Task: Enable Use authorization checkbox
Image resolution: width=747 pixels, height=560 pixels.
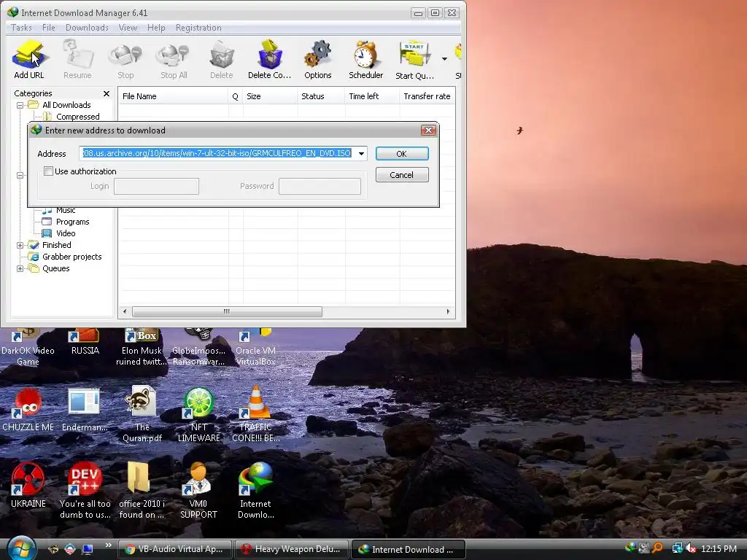Action: 48,171
